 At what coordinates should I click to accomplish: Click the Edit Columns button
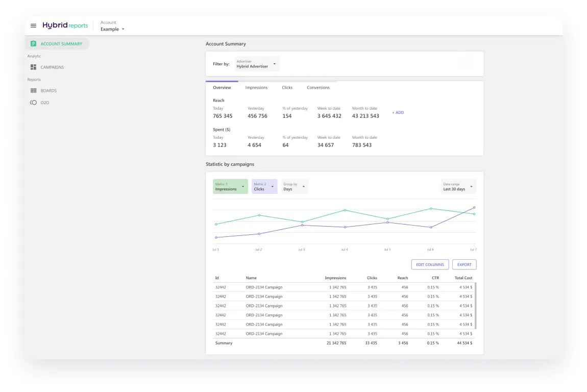point(430,265)
